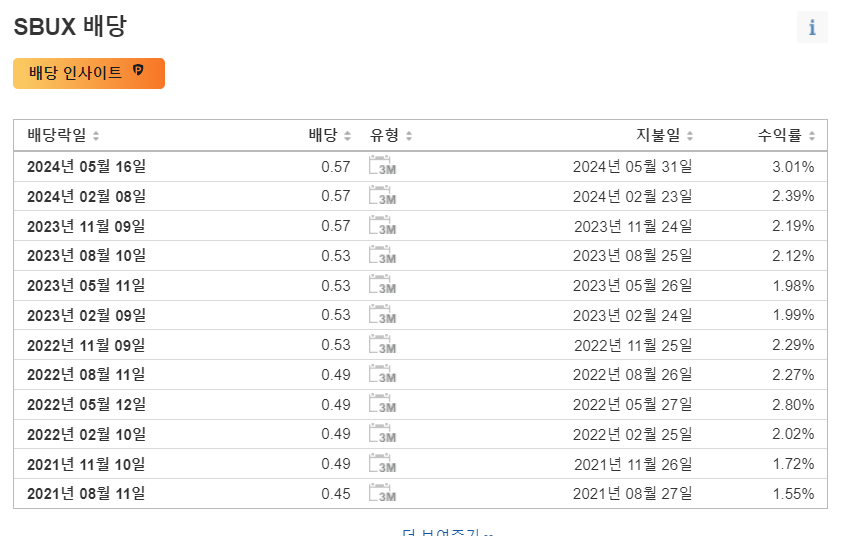Click the 2.19% yield value

coord(794,226)
